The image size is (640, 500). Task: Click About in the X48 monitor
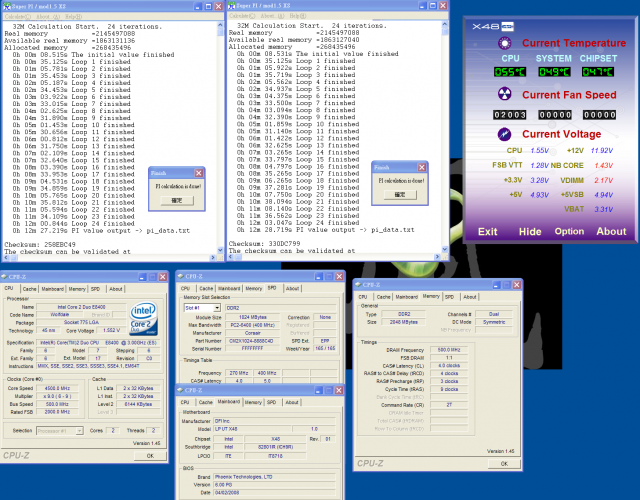coord(611,231)
